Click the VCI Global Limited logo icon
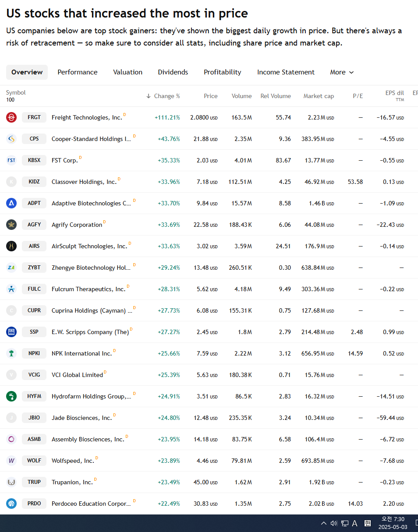418x532 pixels. click(11, 375)
